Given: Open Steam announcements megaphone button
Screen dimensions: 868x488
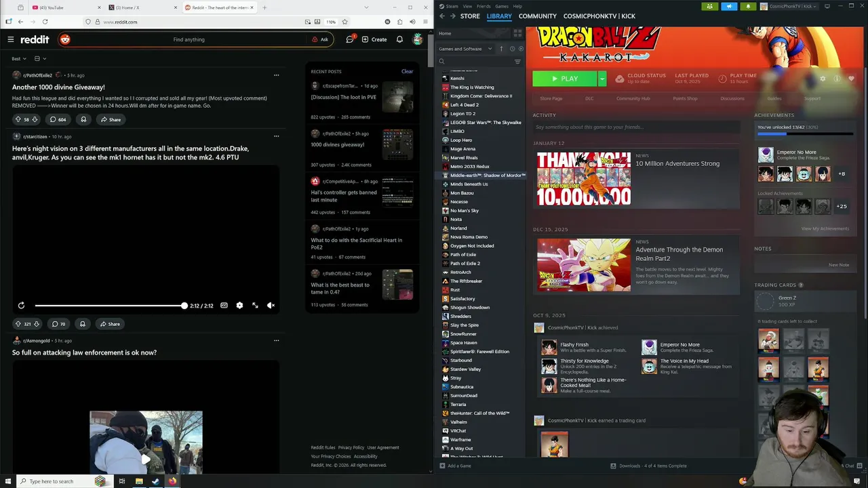Looking at the screenshot, I should (729, 6).
